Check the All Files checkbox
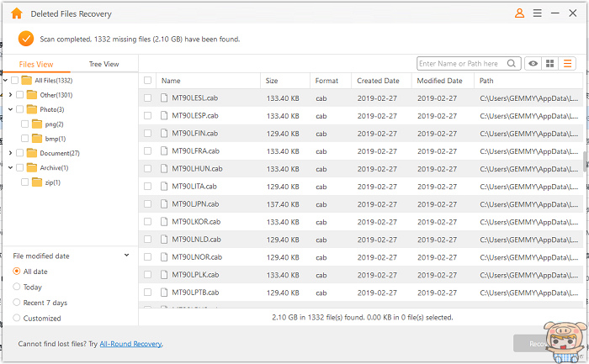589x364 pixels. (x=15, y=80)
